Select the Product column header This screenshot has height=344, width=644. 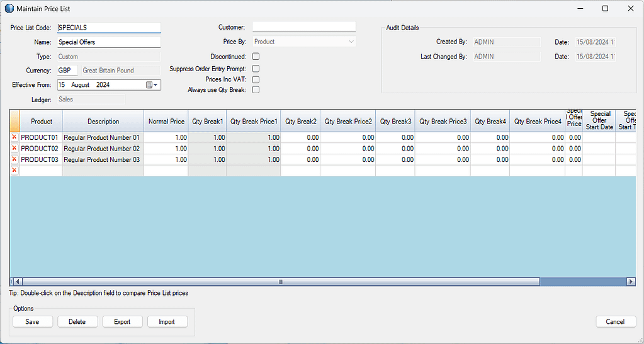click(42, 121)
